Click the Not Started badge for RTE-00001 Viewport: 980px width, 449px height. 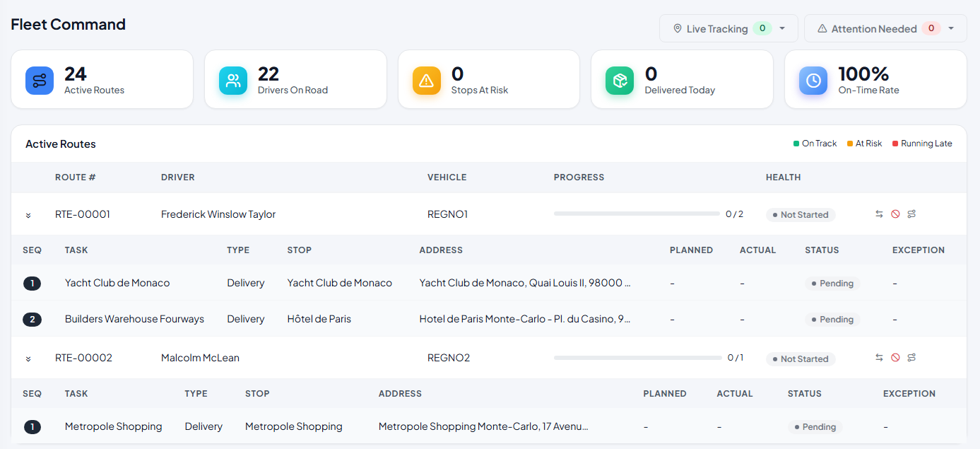click(801, 215)
